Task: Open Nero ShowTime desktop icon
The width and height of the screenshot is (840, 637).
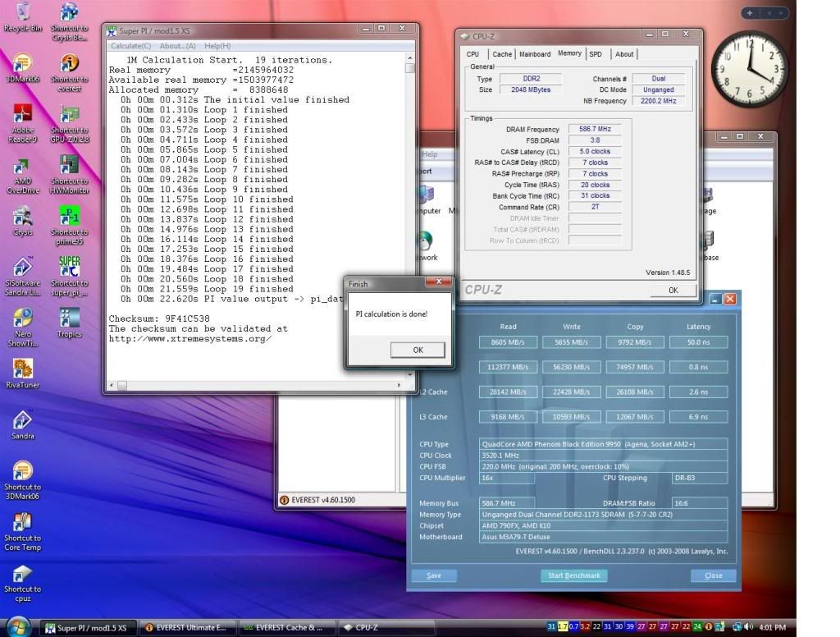Action: tap(22, 328)
